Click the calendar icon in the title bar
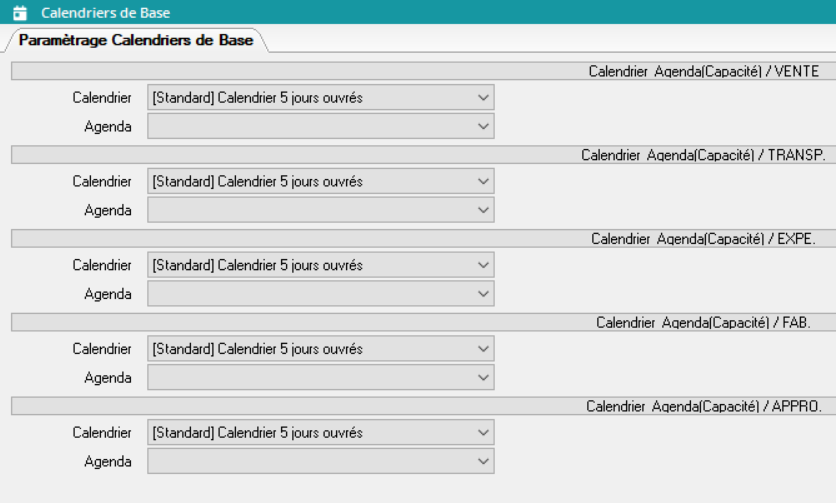Viewport: 836px width, 503px height. (18, 14)
